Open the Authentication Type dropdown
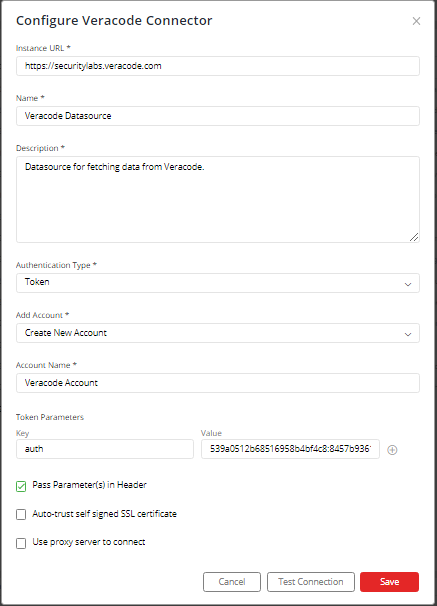 click(218, 283)
